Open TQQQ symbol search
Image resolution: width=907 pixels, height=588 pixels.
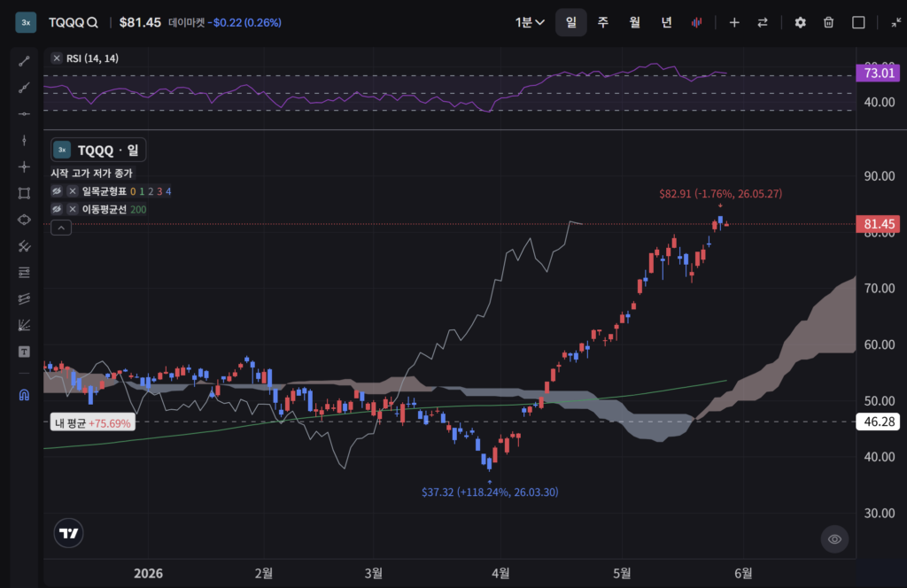coord(73,22)
